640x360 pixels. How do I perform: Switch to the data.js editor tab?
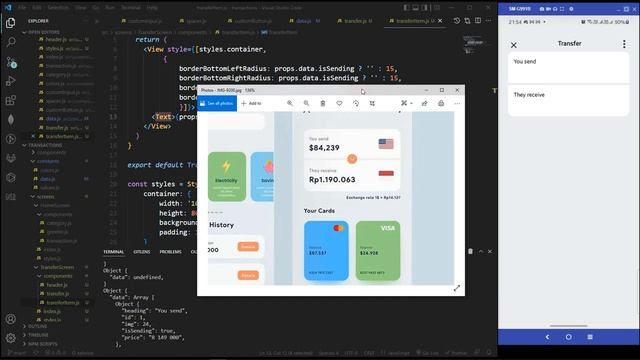coord(304,21)
